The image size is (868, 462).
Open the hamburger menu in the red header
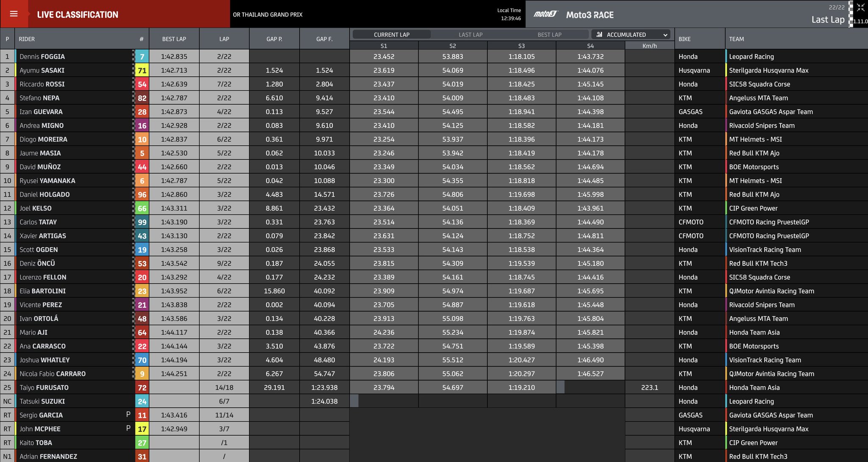coord(14,14)
